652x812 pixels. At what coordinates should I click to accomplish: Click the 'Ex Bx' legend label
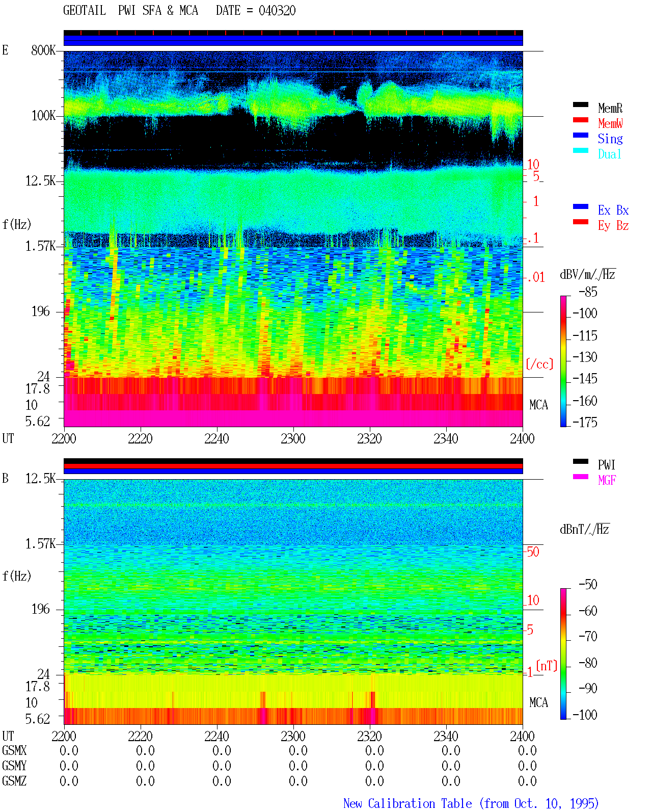[x=613, y=210]
